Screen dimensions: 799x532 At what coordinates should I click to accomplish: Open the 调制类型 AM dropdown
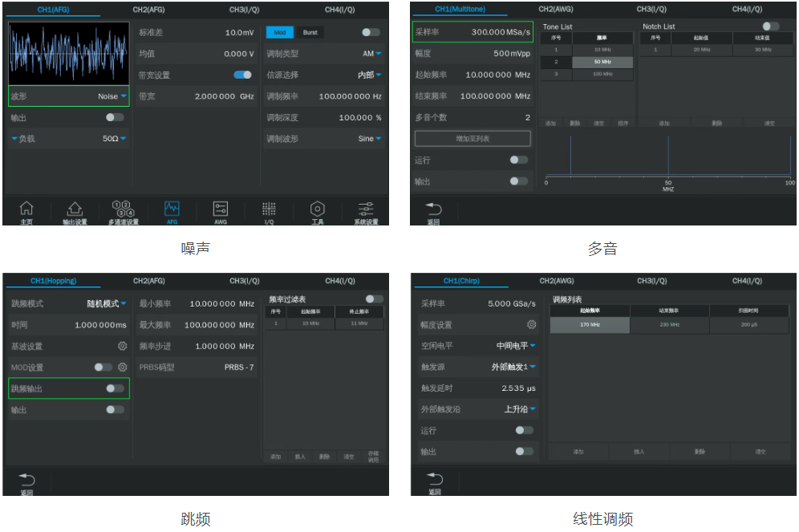coord(371,54)
